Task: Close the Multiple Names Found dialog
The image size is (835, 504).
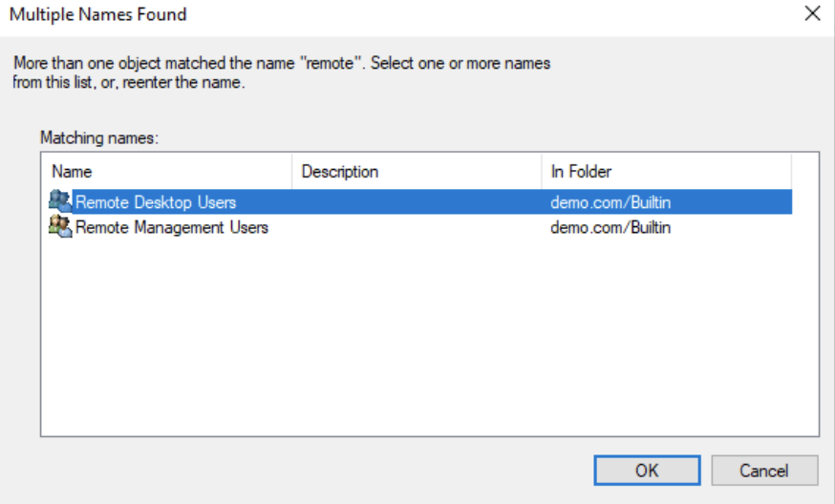Action: [x=813, y=13]
